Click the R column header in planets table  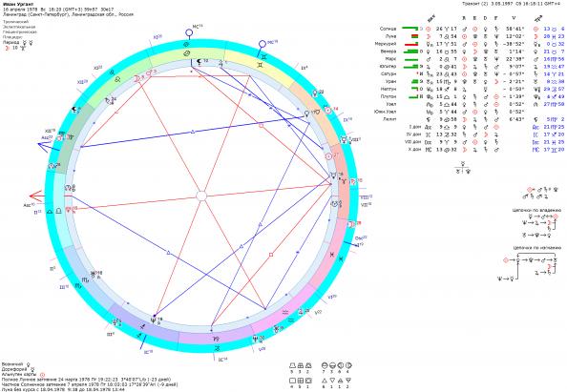(x=464, y=18)
